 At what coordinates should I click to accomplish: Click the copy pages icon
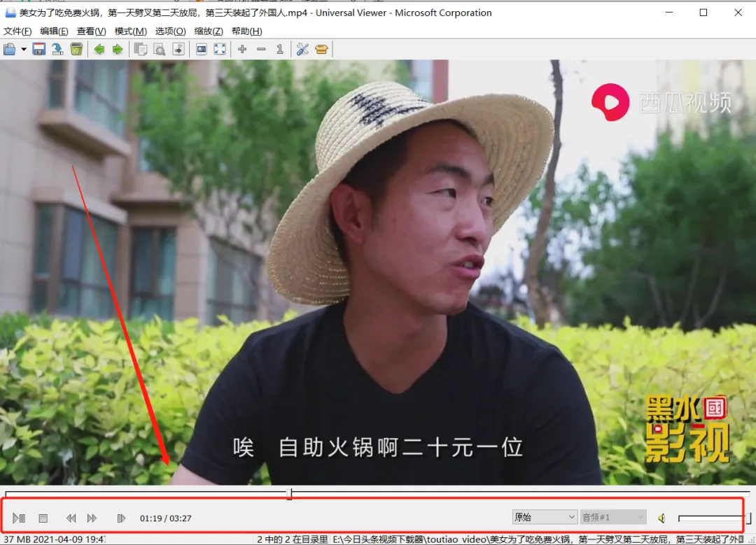point(141,49)
